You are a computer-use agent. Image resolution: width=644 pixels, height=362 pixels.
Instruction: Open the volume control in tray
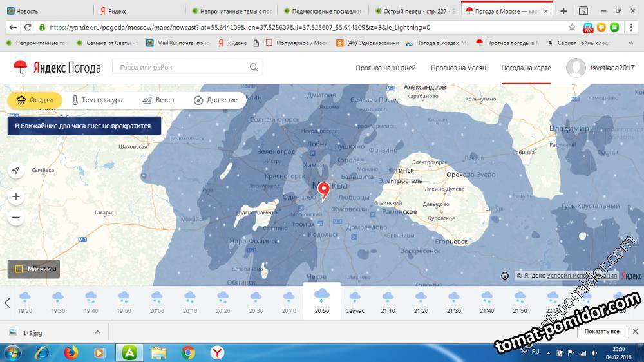(594, 352)
